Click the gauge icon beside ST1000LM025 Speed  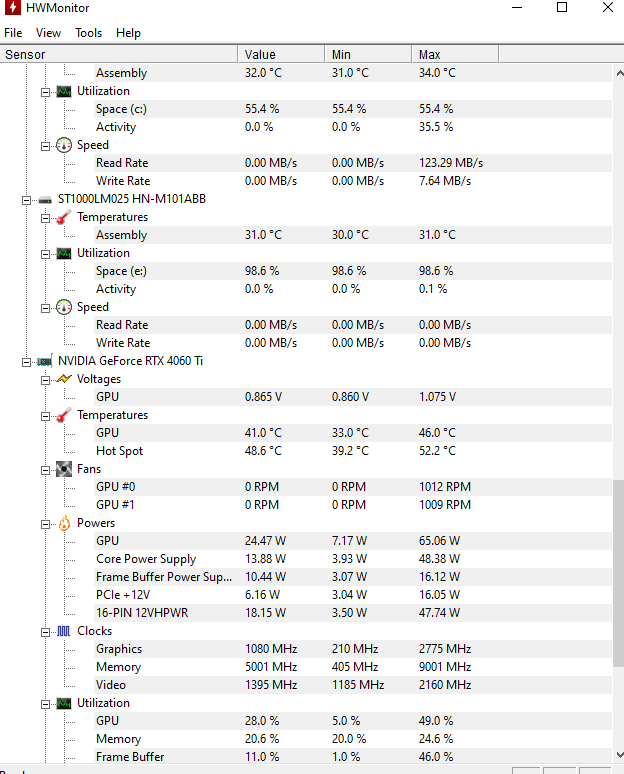(x=64, y=307)
